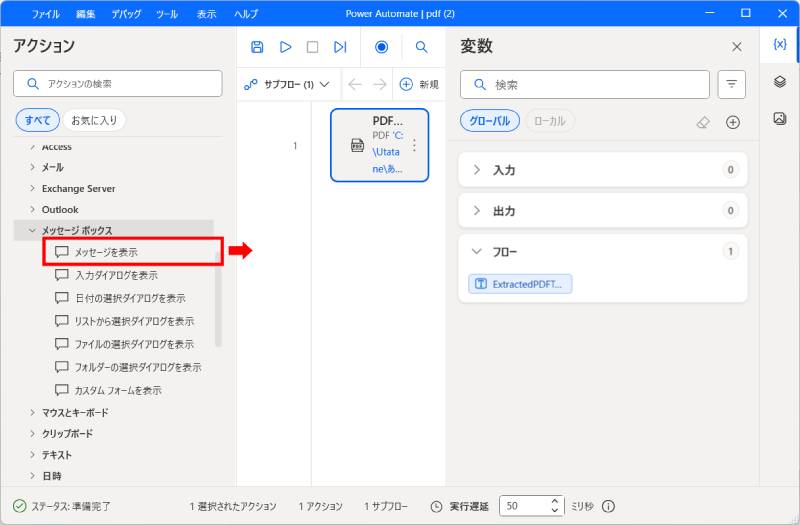Open the 編集 menu
The image size is (800, 525).
click(86, 14)
